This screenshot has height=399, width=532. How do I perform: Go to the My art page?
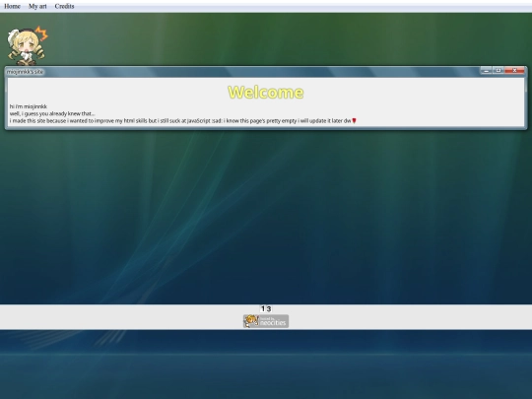(x=37, y=6)
